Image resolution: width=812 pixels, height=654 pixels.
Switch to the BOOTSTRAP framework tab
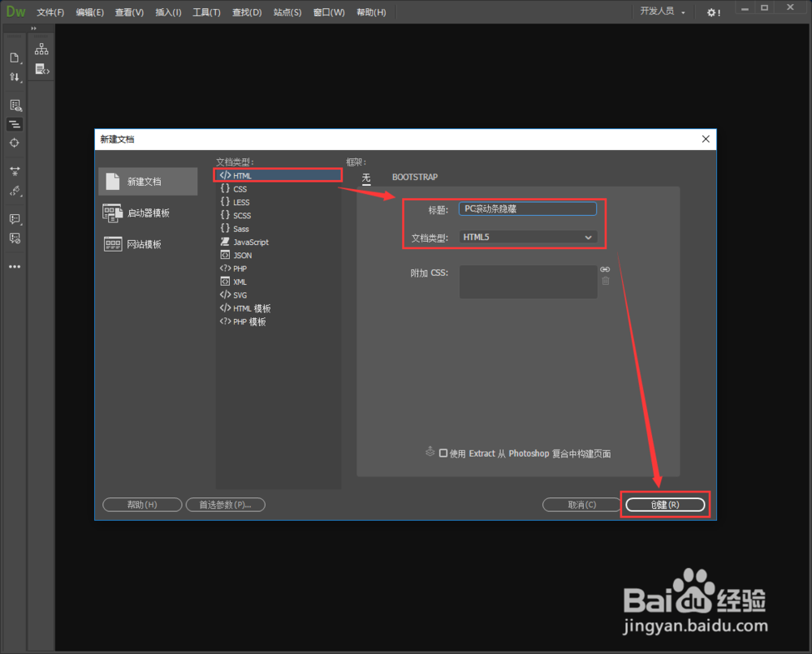[415, 176]
